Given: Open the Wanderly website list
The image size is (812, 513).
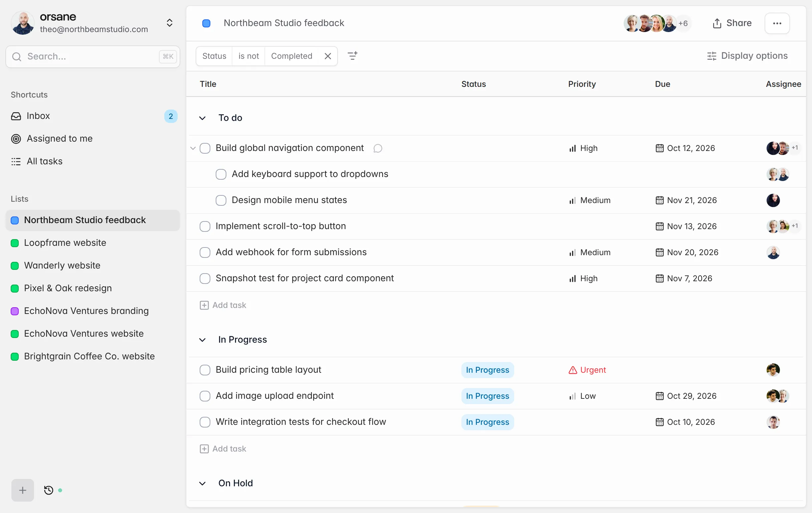Looking at the screenshot, I should [x=93, y=266].
